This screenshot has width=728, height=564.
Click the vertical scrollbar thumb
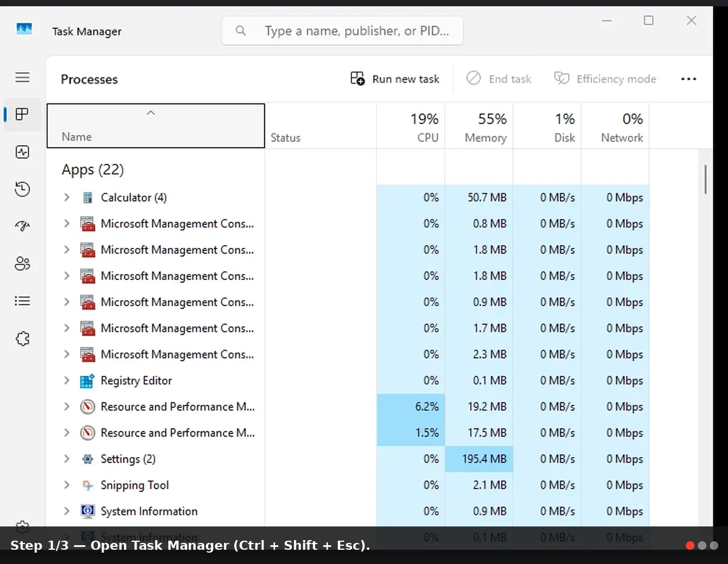click(x=705, y=179)
